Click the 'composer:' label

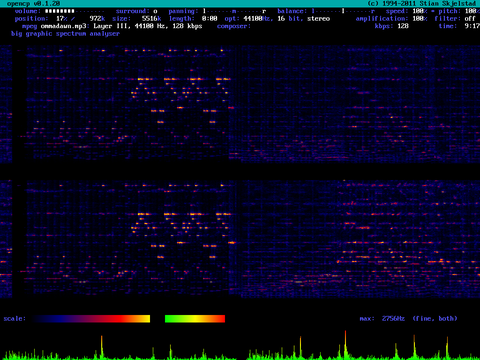click(233, 26)
